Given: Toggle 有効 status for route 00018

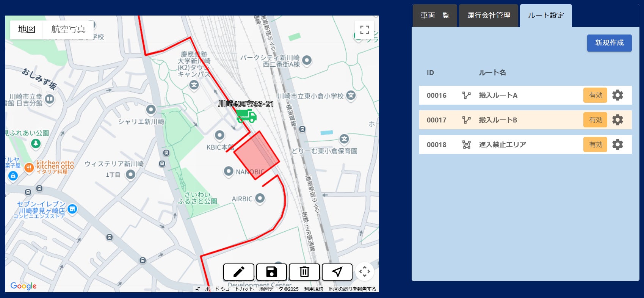Looking at the screenshot, I should pyautogui.click(x=595, y=144).
